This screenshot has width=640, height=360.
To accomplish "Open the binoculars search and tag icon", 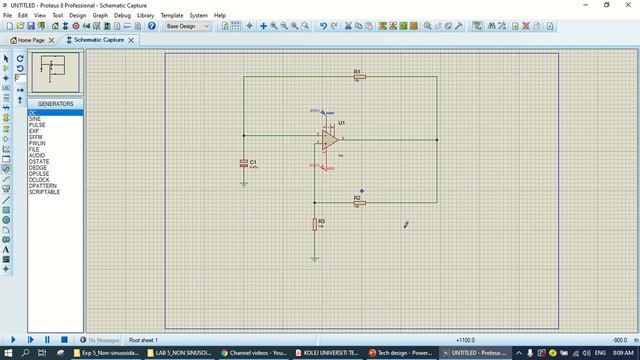I will [491, 26].
